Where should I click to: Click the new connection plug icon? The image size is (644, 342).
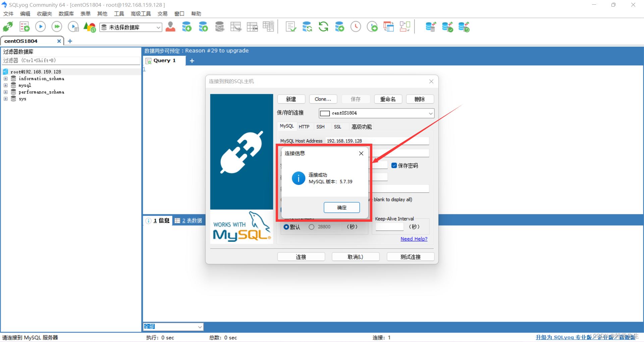click(8, 27)
